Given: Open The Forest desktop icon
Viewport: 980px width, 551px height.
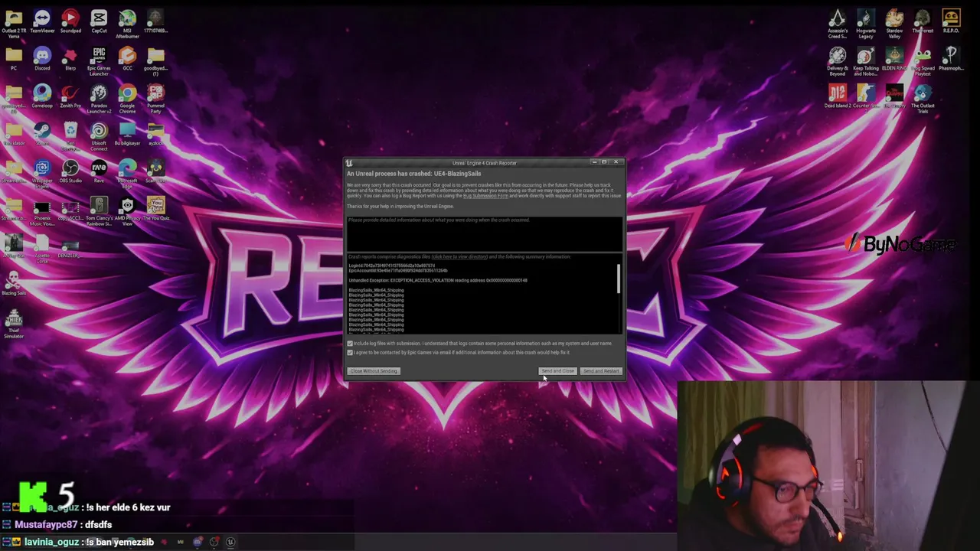Looking at the screenshot, I should tap(923, 21).
